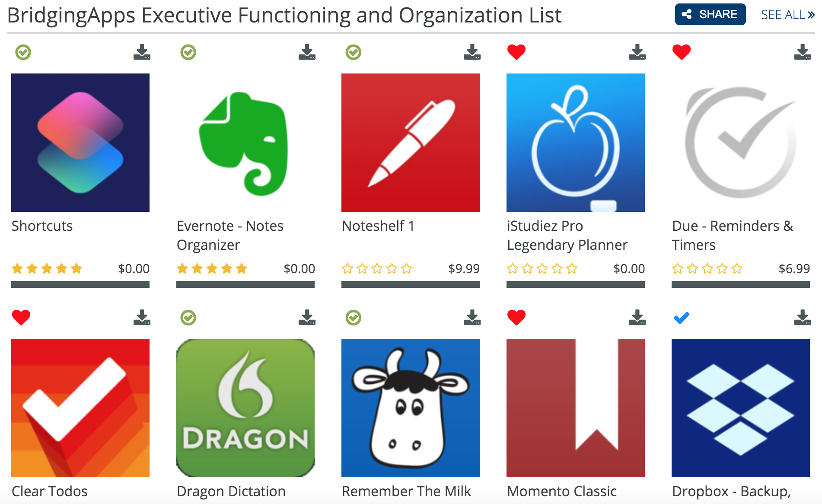Open the SEE ALL link
Viewport: 822px width, 504px height.
click(x=787, y=15)
